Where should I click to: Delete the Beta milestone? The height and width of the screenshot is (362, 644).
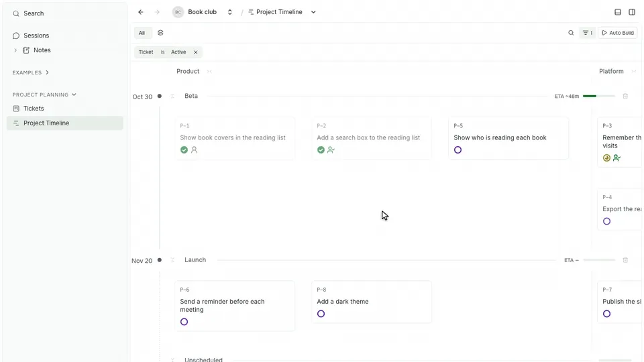point(625,96)
